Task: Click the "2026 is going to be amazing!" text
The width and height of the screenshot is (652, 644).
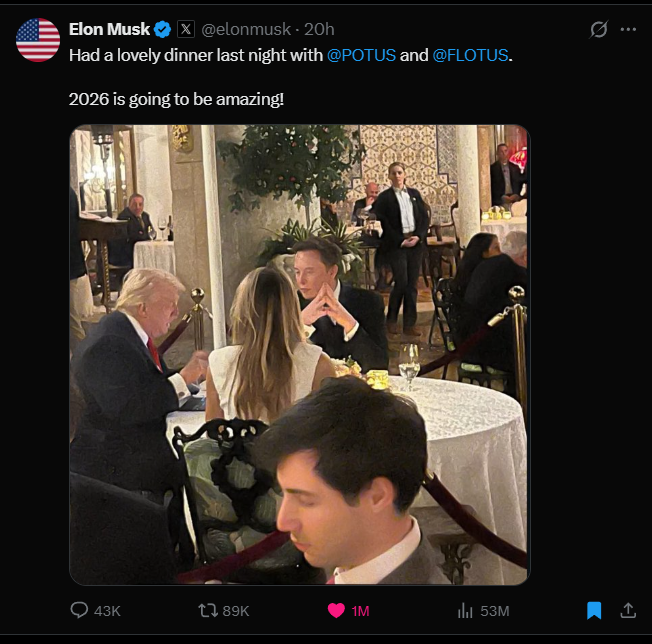Action: (176, 99)
